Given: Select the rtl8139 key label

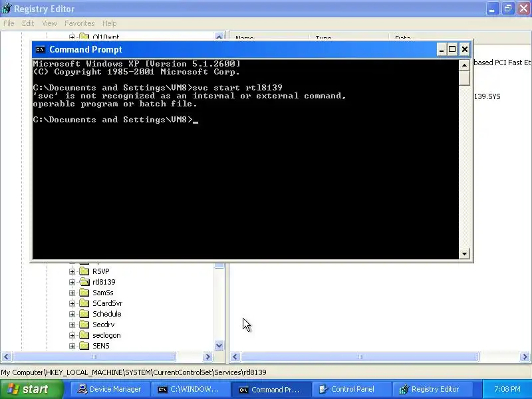Looking at the screenshot, I should (x=104, y=282).
